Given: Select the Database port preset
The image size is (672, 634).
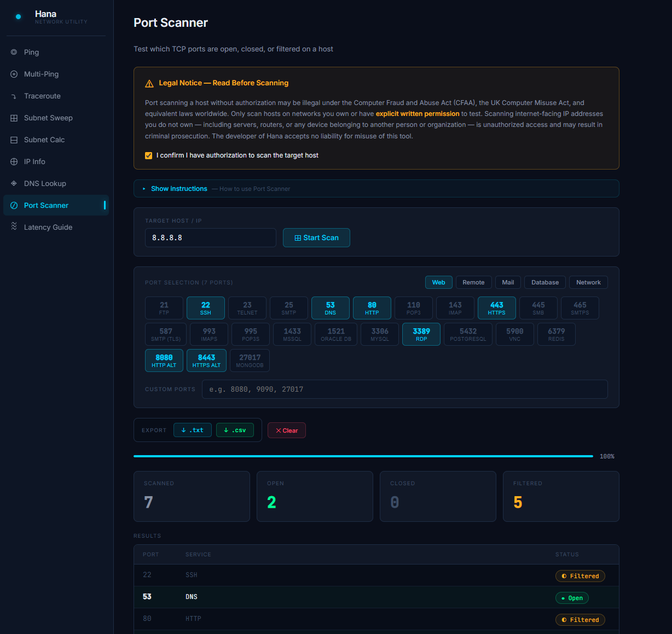Looking at the screenshot, I should click(545, 282).
